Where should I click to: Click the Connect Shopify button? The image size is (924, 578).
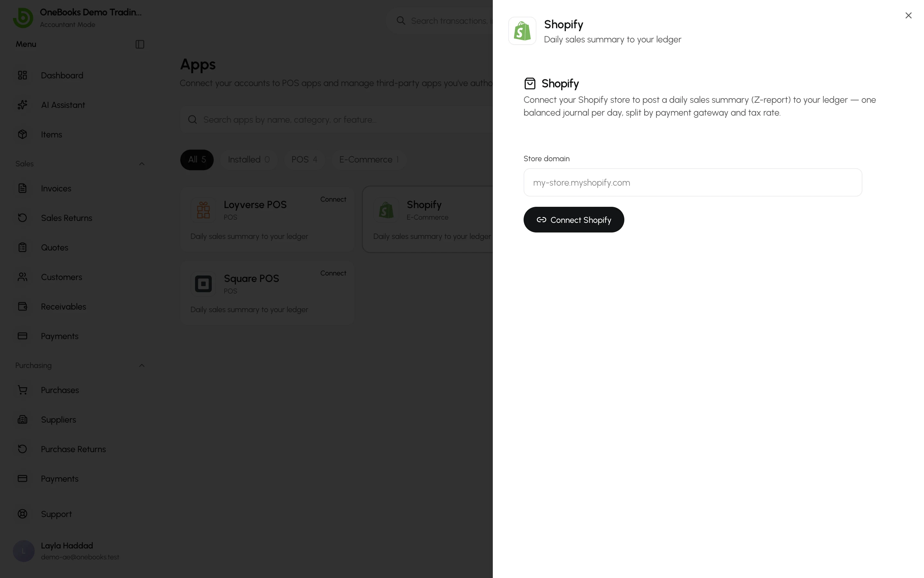click(574, 219)
